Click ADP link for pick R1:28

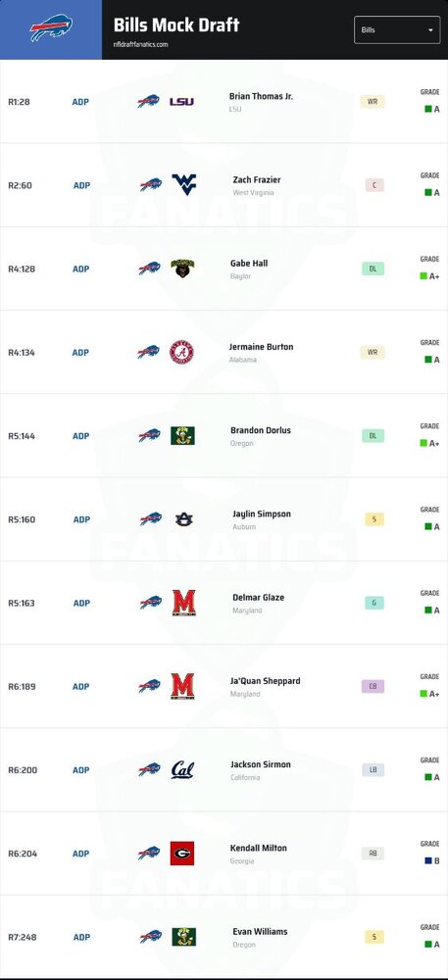pyautogui.click(x=80, y=102)
